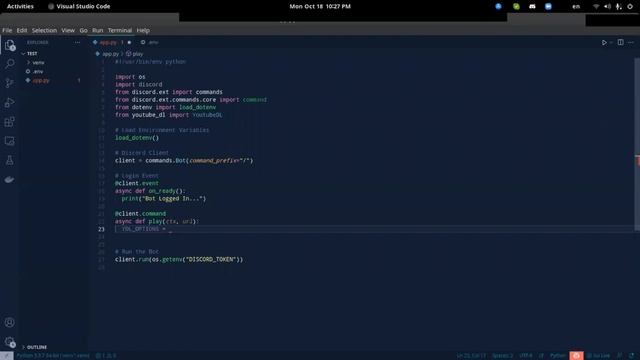Click line number 23 in the gutter
Viewport: 640px width, 360px height.
pos(101,229)
